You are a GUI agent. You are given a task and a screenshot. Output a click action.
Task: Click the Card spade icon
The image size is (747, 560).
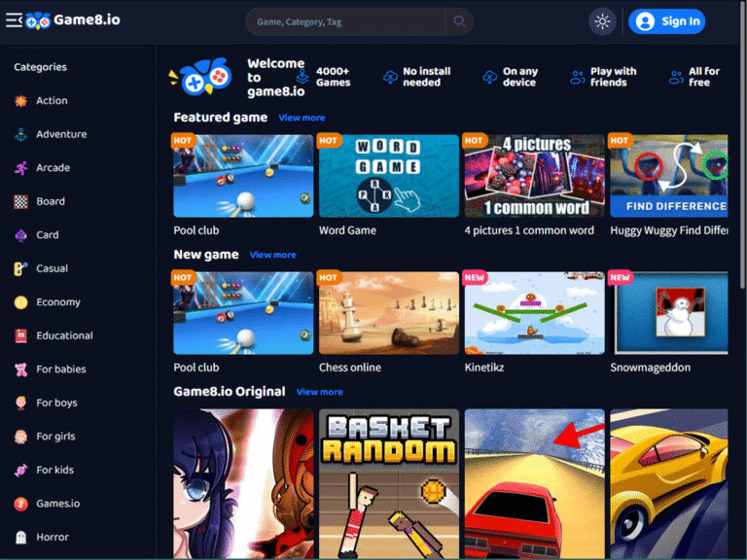(x=21, y=235)
